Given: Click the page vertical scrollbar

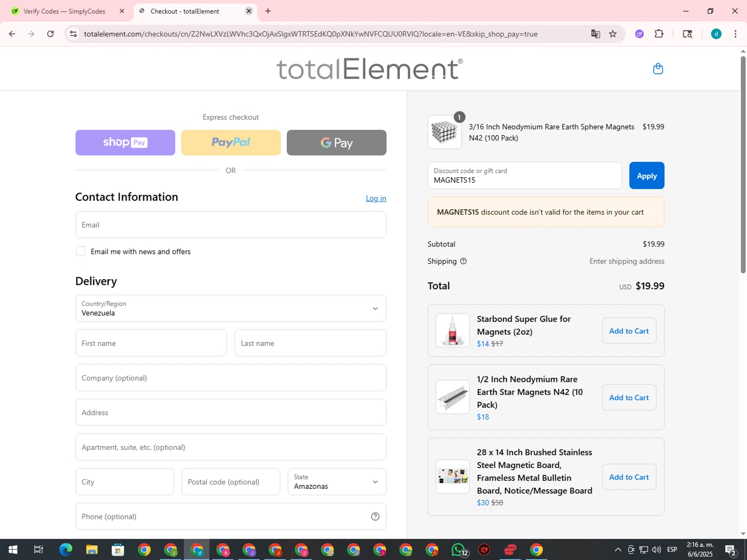Looking at the screenshot, I should point(743,164).
